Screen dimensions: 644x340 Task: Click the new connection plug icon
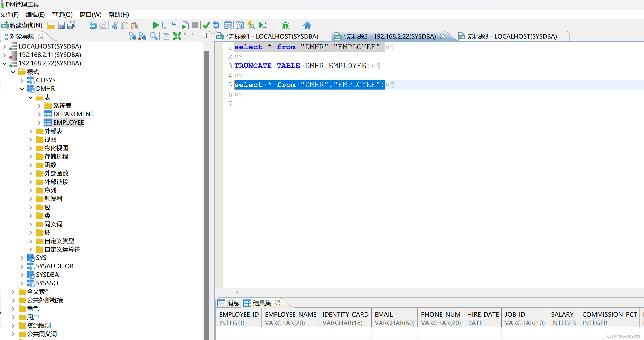pos(132,36)
